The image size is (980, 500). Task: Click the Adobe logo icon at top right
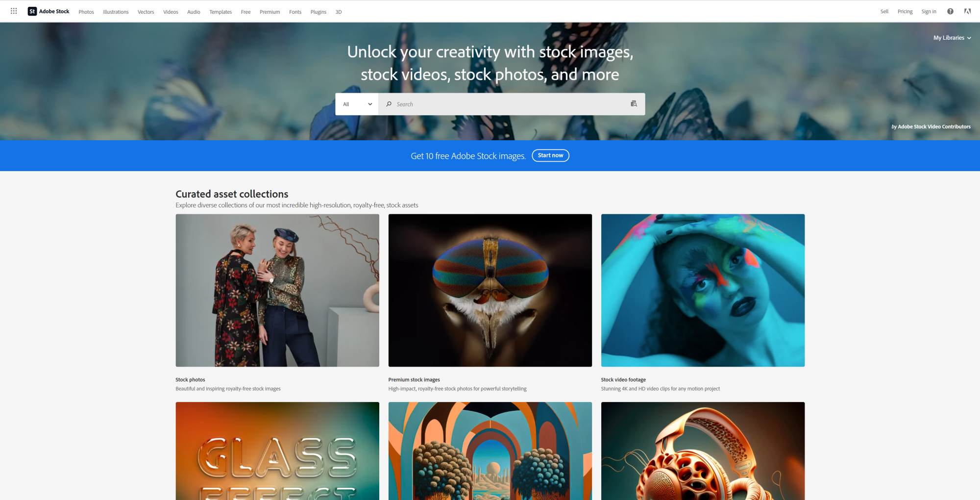[967, 11]
